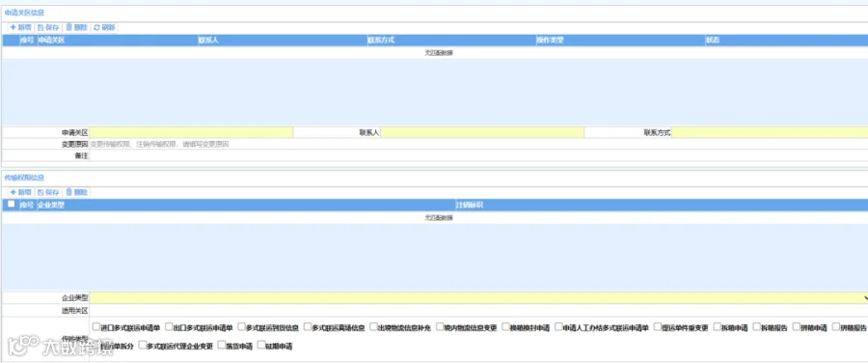
Task: Focus the 备注 text field
Action: [x=478, y=155]
